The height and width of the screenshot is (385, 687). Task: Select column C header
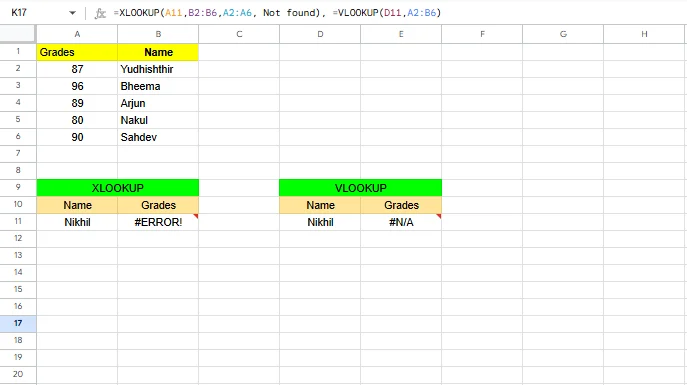[x=239, y=34]
